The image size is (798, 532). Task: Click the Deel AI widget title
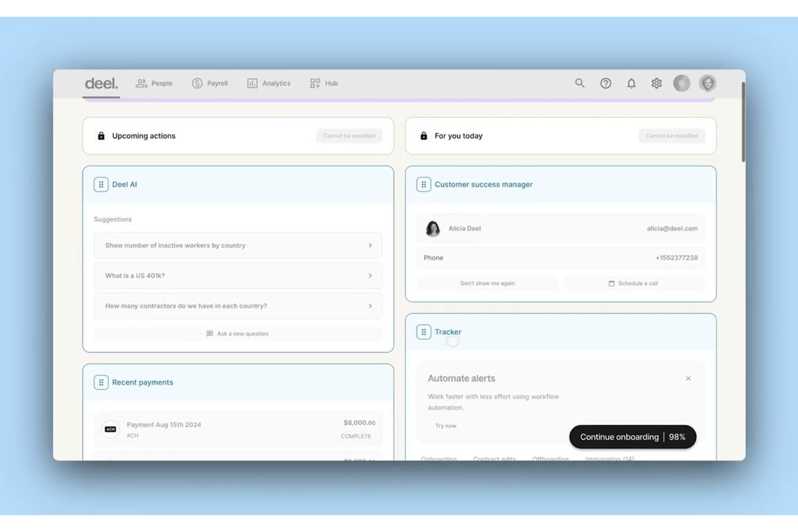pyautogui.click(x=125, y=184)
